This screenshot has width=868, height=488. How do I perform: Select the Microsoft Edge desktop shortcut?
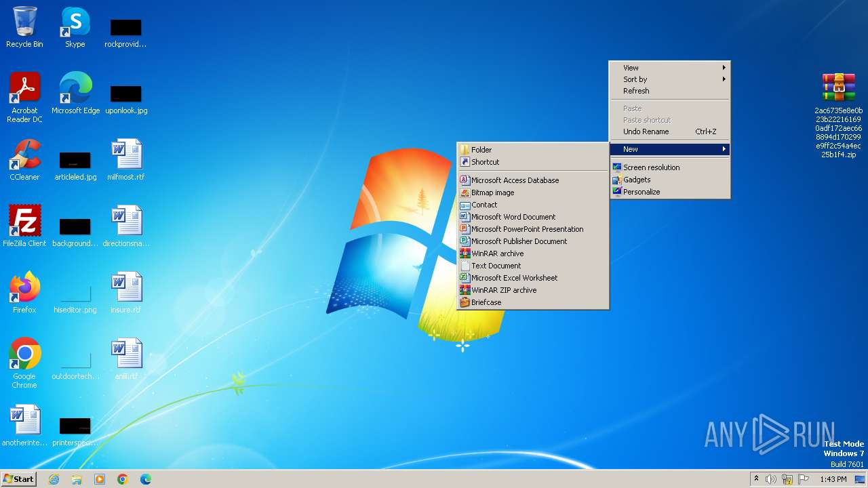point(75,94)
